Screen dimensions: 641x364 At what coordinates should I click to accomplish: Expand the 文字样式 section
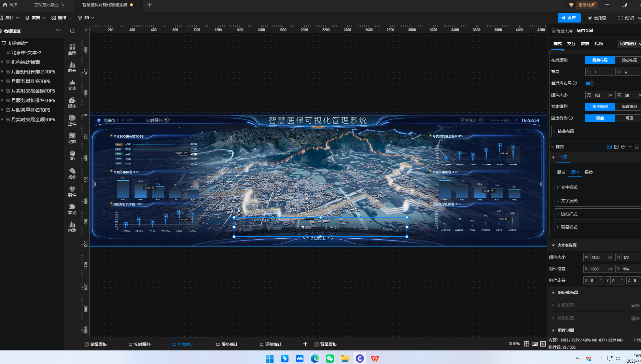pyautogui.click(x=569, y=187)
